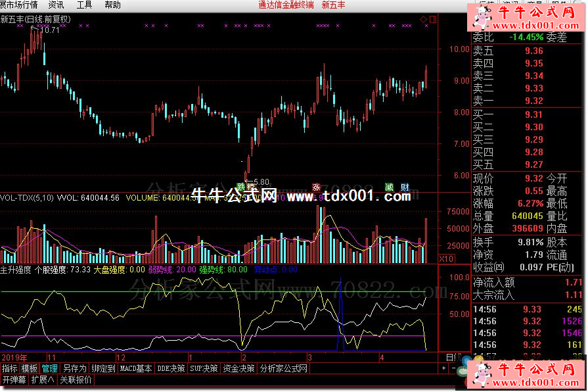Click the 外盘 value 396609

click(x=528, y=228)
